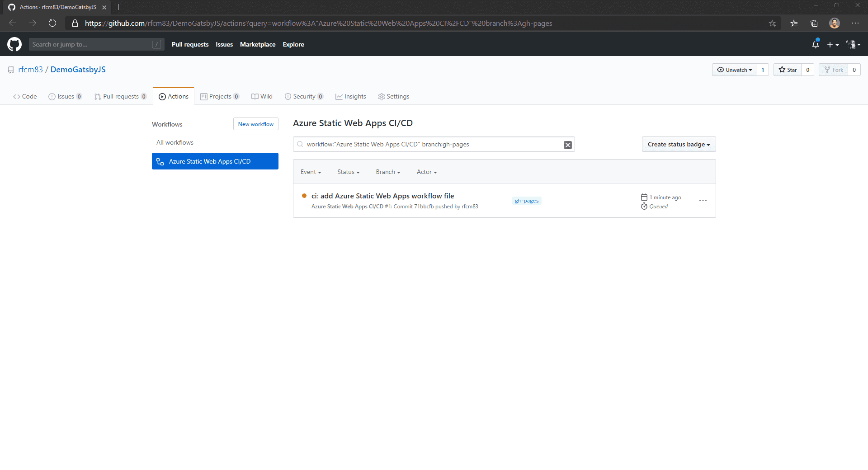
Task: Open the browser settings ellipsis menu
Action: (855, 23)
